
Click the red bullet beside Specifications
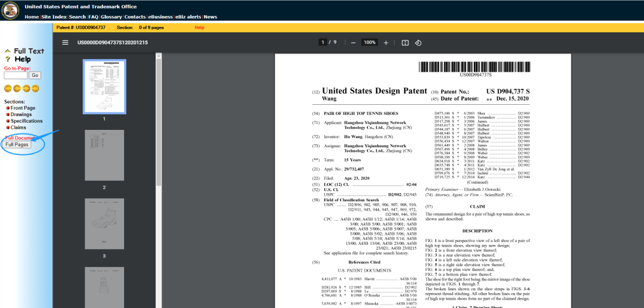pos(7,121)
